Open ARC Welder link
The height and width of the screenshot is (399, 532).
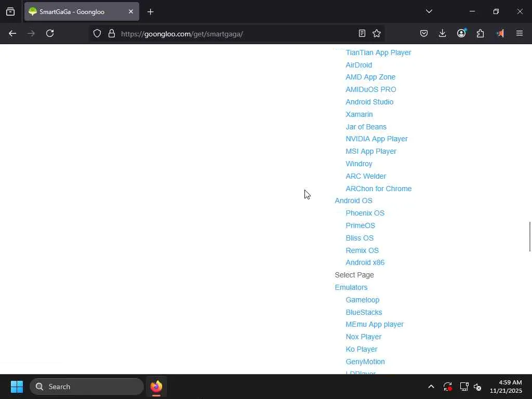click(x=366, y=176)
